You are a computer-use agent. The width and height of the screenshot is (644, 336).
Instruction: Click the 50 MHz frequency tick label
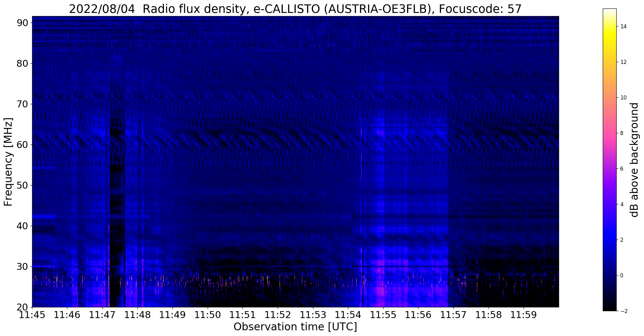22,185
